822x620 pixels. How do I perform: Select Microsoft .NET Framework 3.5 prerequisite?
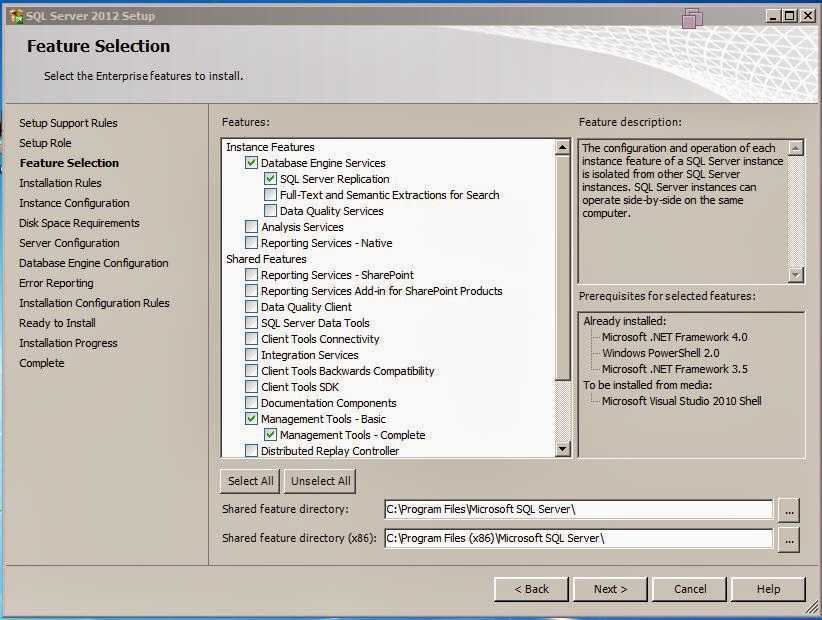click(675, 369)
